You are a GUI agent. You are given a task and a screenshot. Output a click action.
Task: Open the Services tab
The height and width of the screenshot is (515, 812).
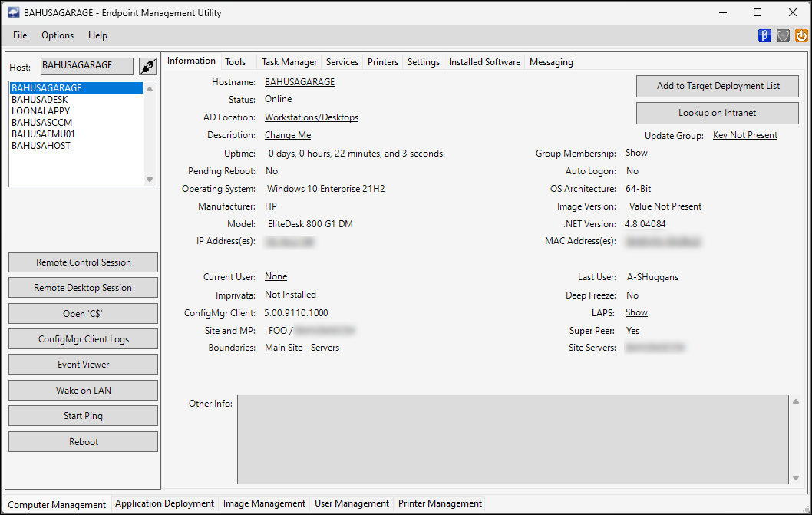pyautogui.click(x=342, y=61)
